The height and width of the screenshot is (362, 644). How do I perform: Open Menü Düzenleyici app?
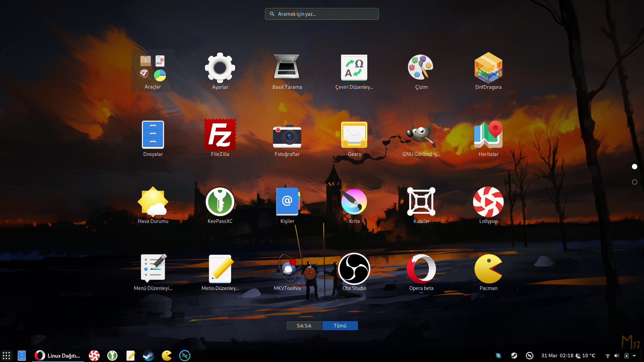point(153,272)
